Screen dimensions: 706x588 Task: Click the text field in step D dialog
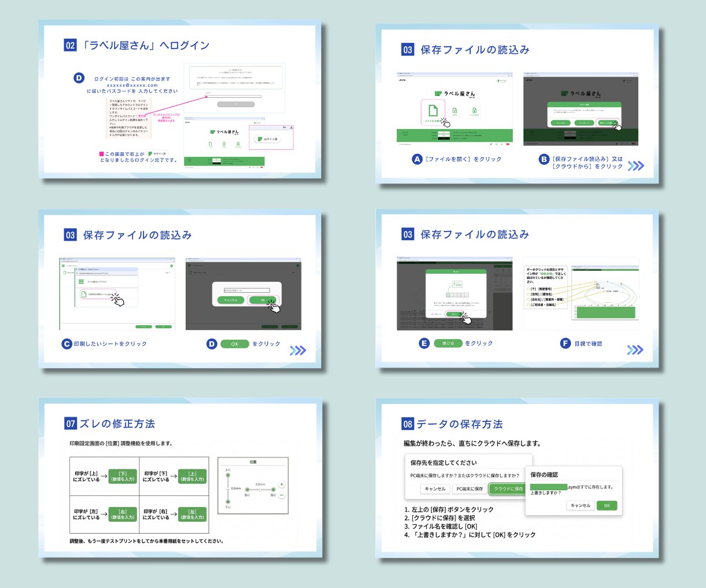point(247,290)
